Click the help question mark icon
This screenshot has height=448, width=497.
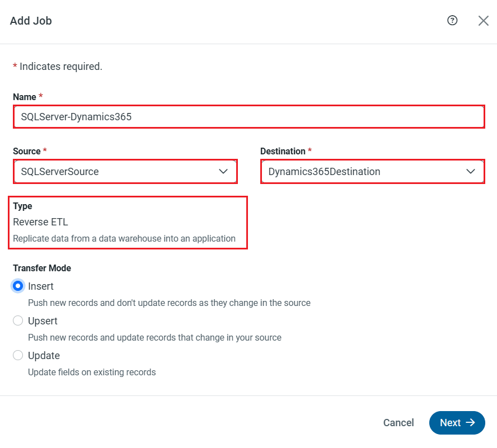(x=452, y=21)
